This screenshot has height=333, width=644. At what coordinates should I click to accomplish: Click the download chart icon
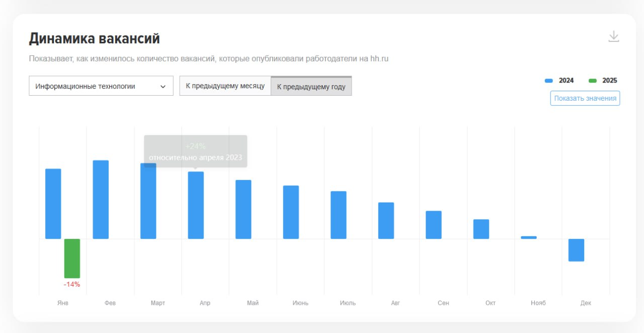point(613,37)
